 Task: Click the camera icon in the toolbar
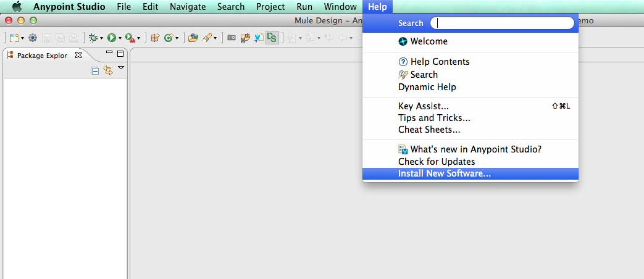[x=232, y=38]
